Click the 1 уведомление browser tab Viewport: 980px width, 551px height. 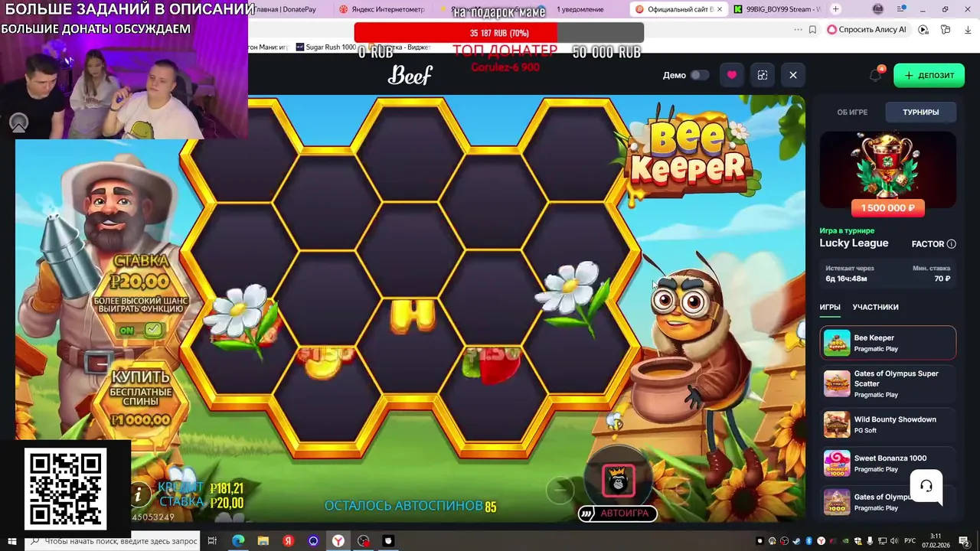coord(580,9)
